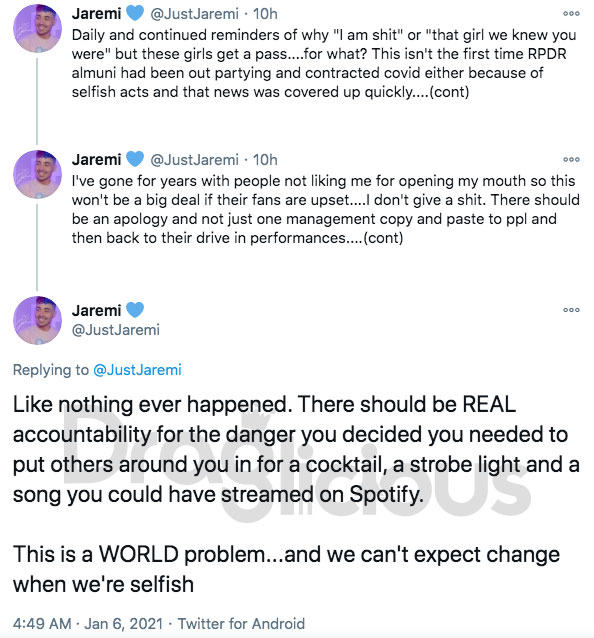The height and width of the screenshot is (638, 594).
Task: Click the 10h timestamp on first tweet
Action: [x=265, y=14]
